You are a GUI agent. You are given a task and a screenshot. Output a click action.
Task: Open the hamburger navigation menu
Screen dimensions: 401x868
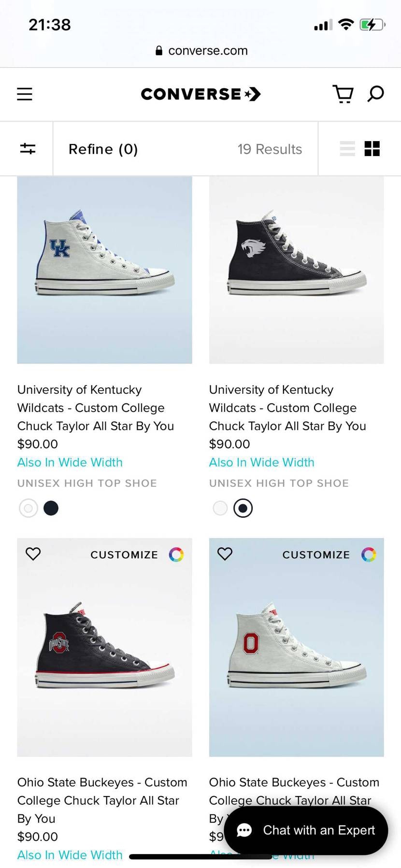click(25, 94)
